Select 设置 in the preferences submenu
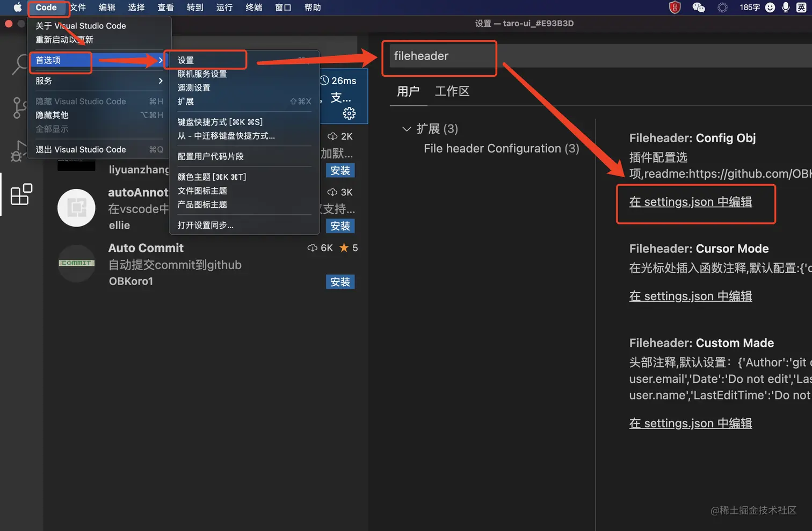The height and width of the screenshot is (531, 812). tap(244, 60)
